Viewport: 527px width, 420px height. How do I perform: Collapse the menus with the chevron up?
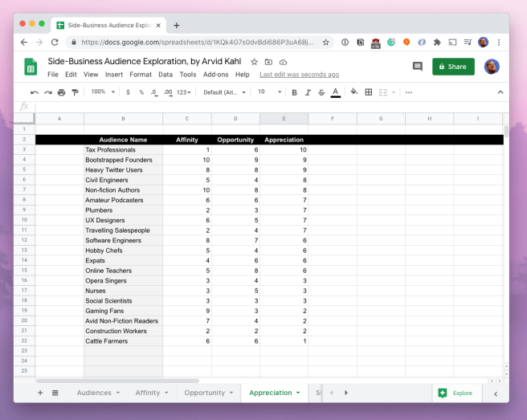[500, 92]
